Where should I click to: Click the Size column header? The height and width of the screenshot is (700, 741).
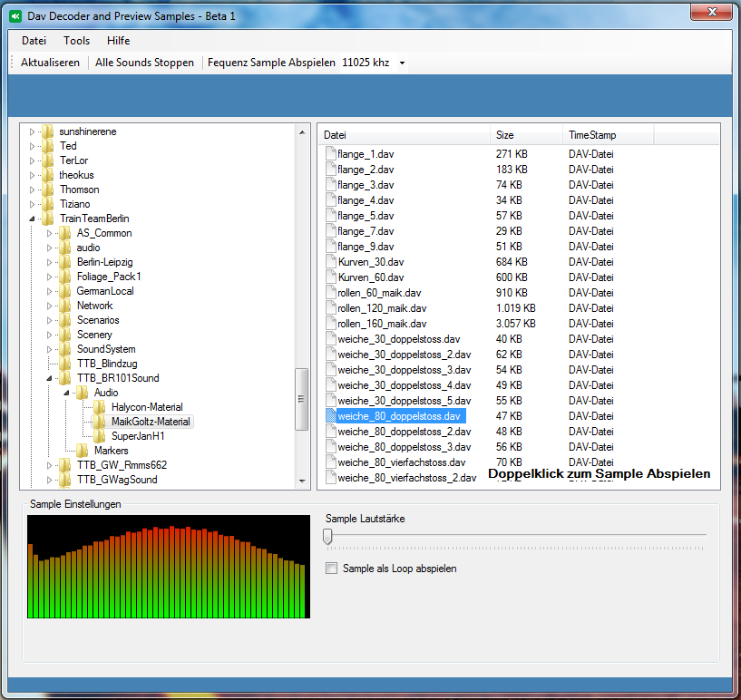tap(525, 135)
